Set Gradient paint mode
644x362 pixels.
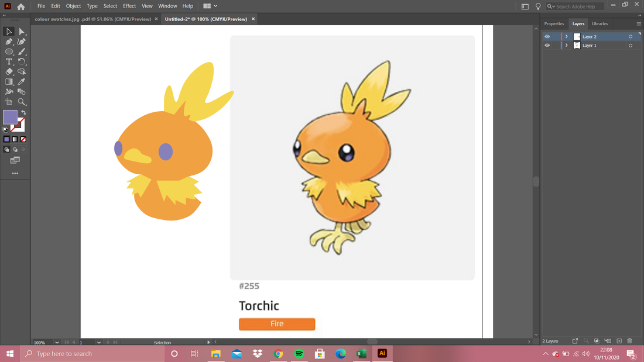pos(15,140)
